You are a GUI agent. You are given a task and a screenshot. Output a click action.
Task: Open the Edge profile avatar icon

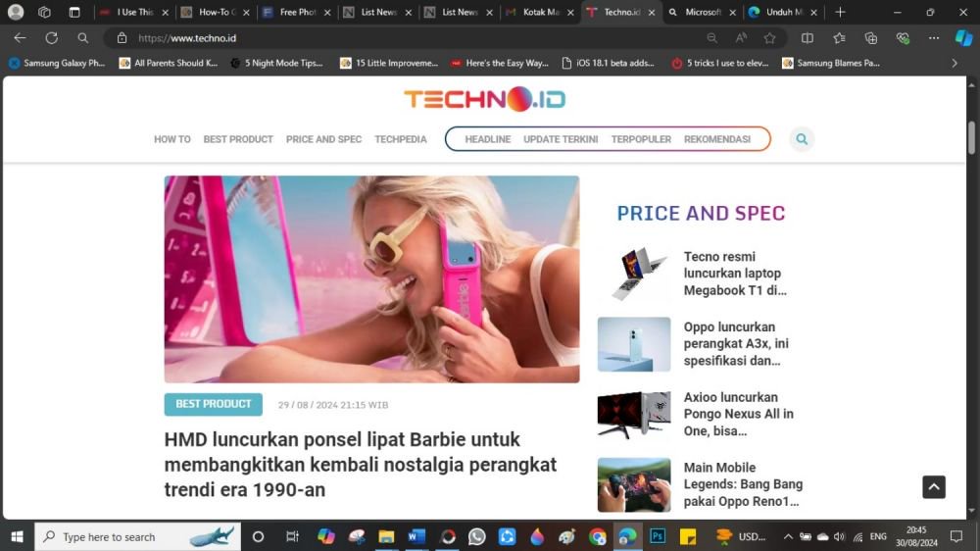(x=16, y=12)
